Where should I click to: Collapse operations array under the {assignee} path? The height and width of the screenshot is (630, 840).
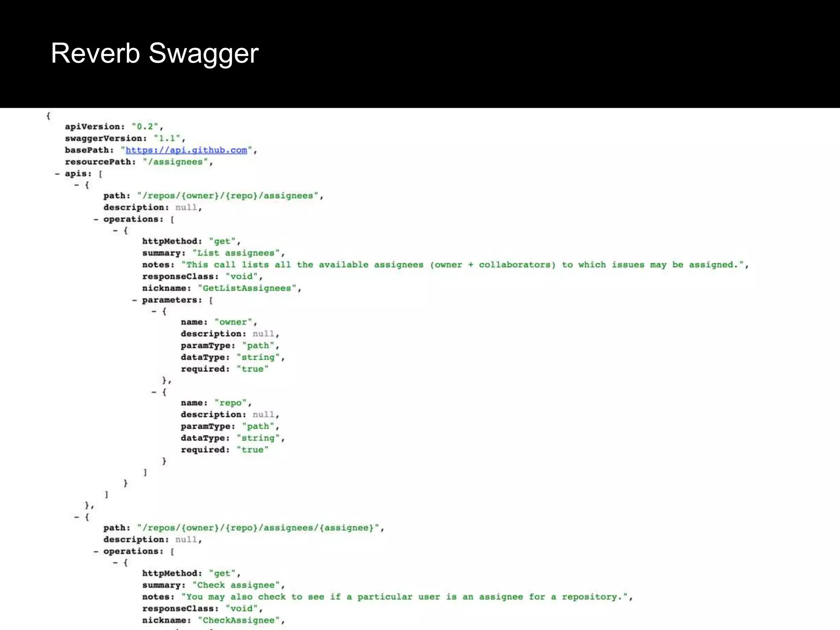pos(96,552)
